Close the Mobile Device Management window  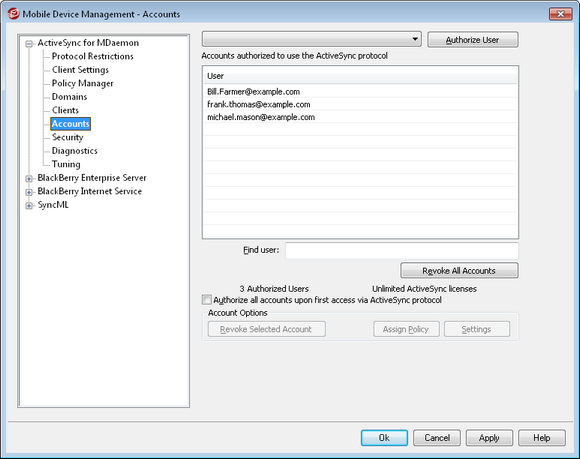click(560, 14)
